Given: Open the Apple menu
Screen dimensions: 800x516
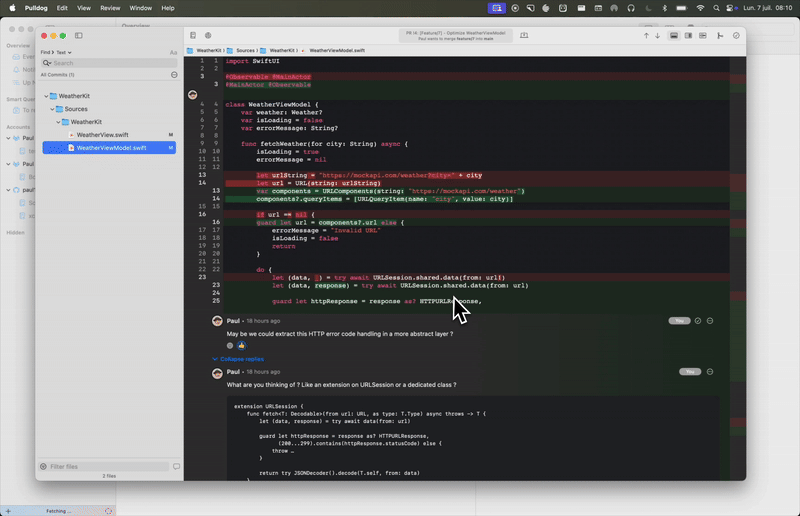Looking at the screenshot, I should [x=12, y=8].
